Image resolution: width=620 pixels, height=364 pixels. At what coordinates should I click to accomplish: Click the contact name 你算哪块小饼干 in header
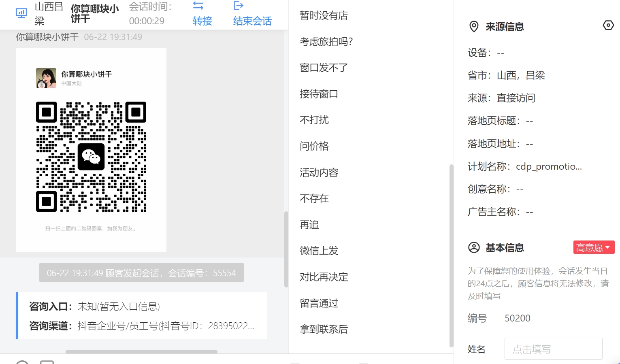95,13
